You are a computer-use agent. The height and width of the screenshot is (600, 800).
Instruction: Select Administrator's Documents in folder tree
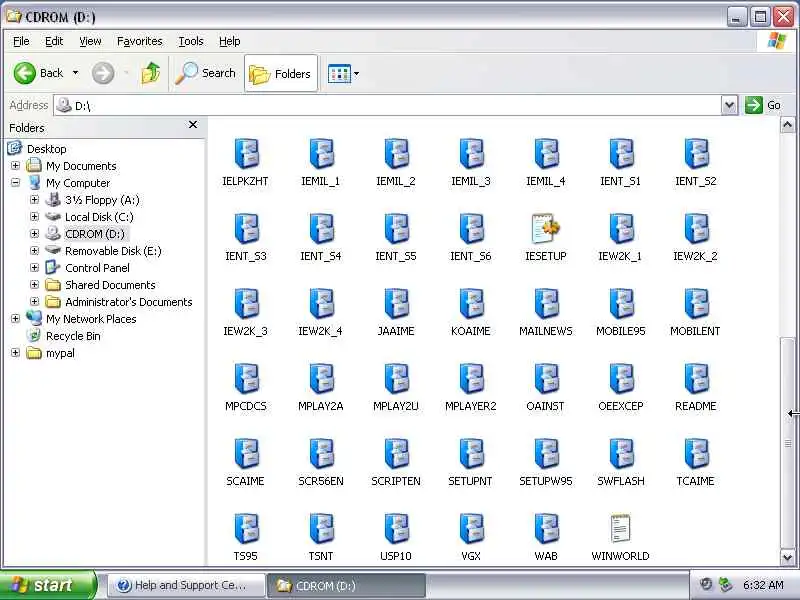point(129,302)
